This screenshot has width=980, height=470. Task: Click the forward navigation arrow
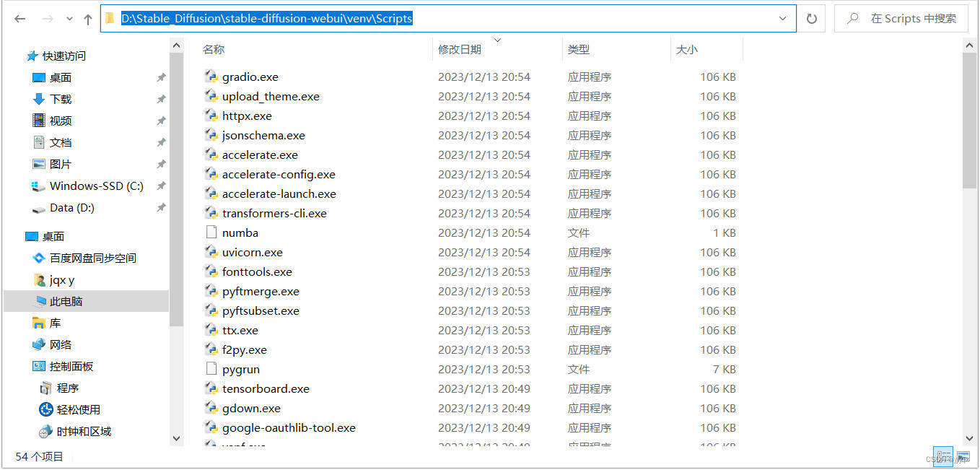(x=48, y=19)
